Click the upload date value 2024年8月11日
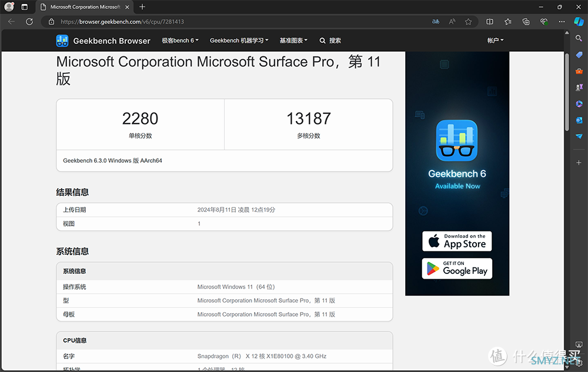Screen dimensions: 588x372 click(236, 210)
